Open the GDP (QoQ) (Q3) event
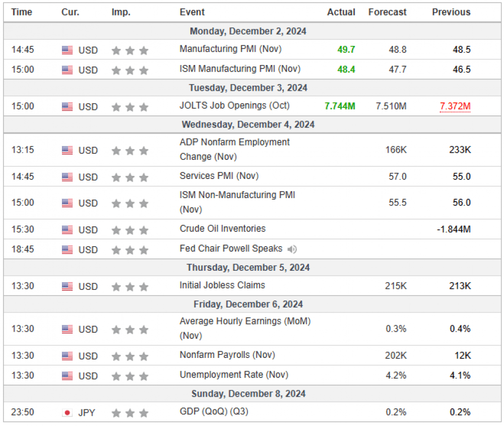This screenshot has height=426, width=504. [214, 411]
